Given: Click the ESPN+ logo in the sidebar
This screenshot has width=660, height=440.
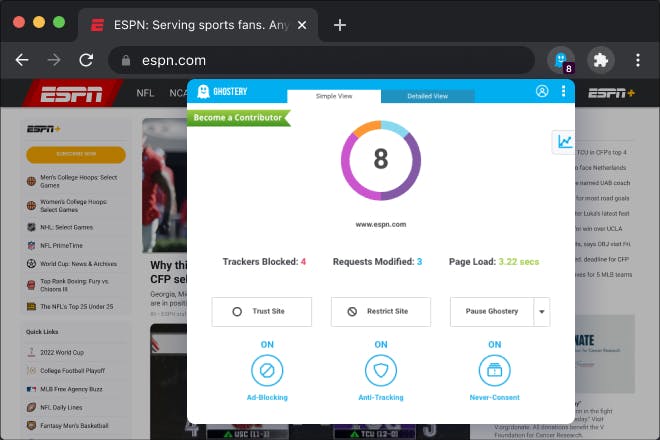Looking at the screenshot, I should [x=44, y=129].
